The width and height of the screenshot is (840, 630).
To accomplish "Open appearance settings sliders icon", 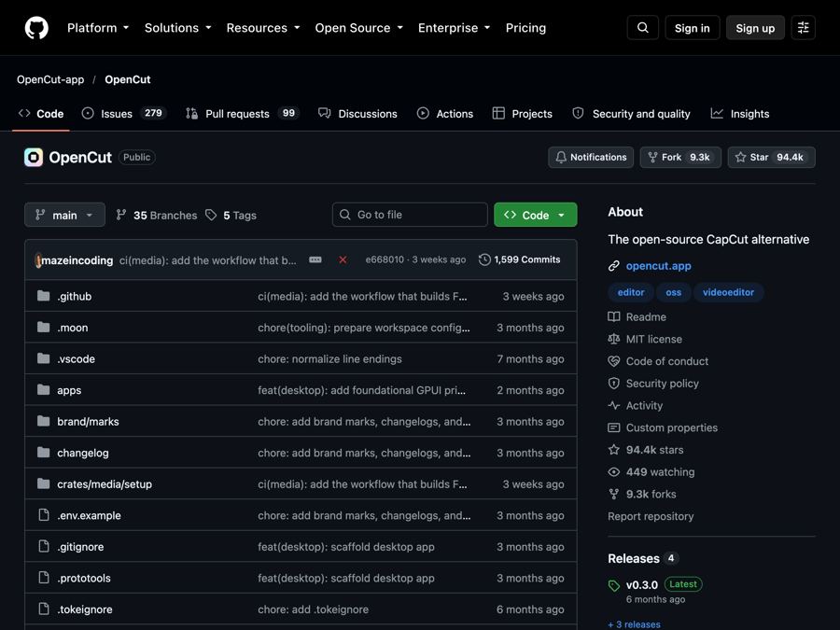I will (803, 28).
